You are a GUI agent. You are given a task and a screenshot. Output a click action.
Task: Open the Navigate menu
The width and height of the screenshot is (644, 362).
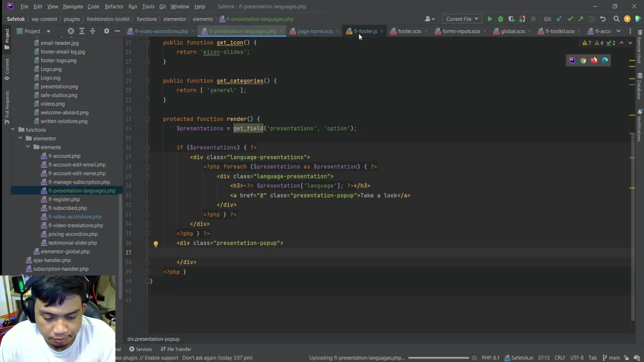(73, 7)
